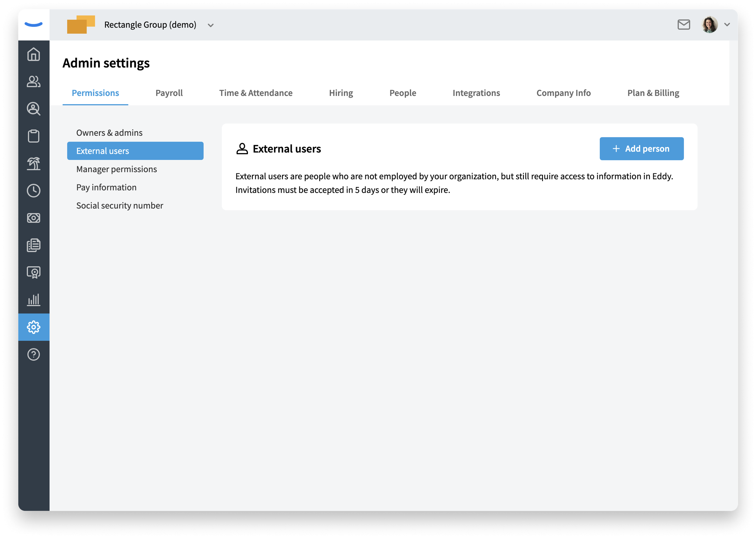Open the Payroll money icon
The width and height of the screenshot is (756, 538).
pyautogui.click(x=33, y=218)
